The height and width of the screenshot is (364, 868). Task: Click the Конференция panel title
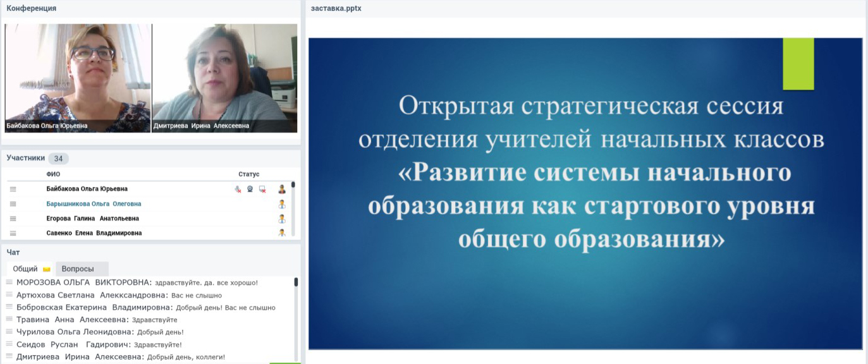(x=32, y=8)
